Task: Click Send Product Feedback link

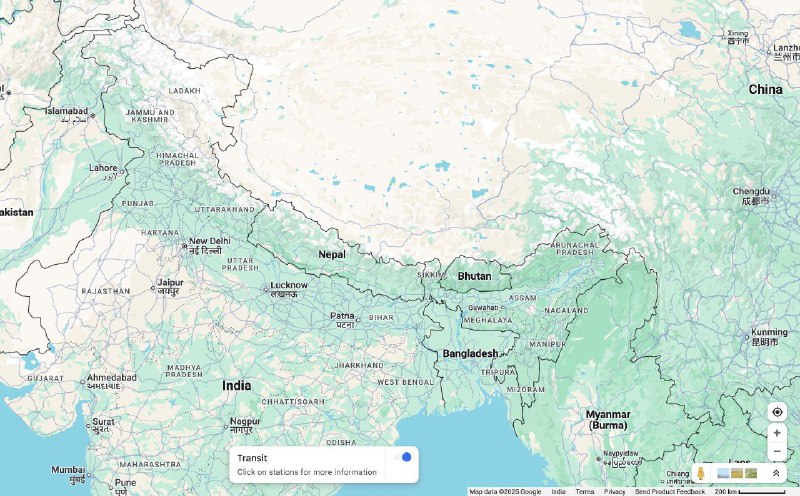Action: 670,492
